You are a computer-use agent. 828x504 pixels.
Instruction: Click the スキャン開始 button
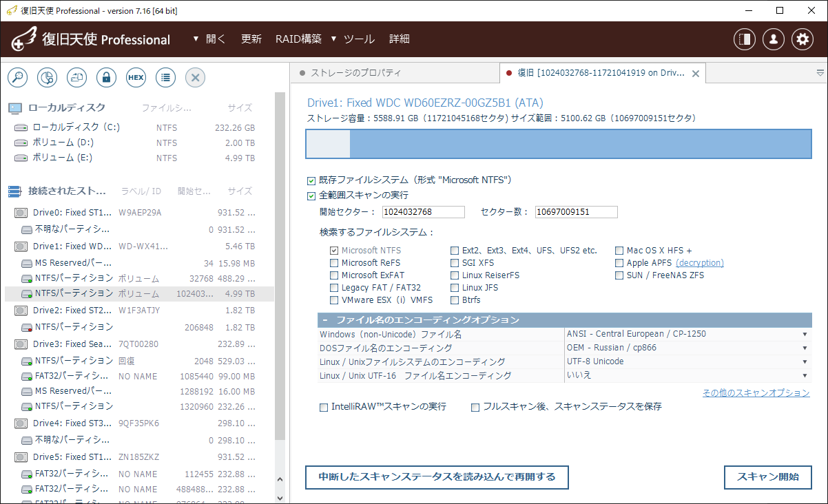(768, 477)
